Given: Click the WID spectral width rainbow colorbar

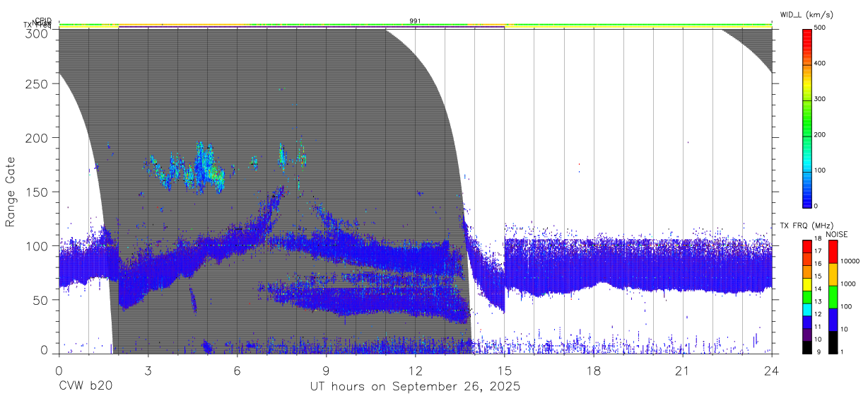Looking at the screenshot, I should coord(807,117).
